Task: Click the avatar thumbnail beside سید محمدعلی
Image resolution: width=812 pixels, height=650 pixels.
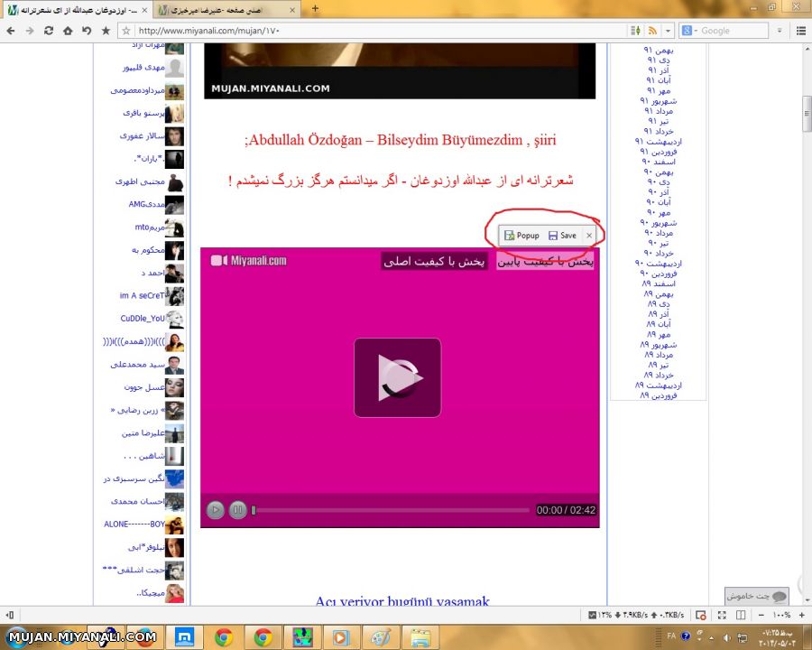Action: tap(174, 365)
